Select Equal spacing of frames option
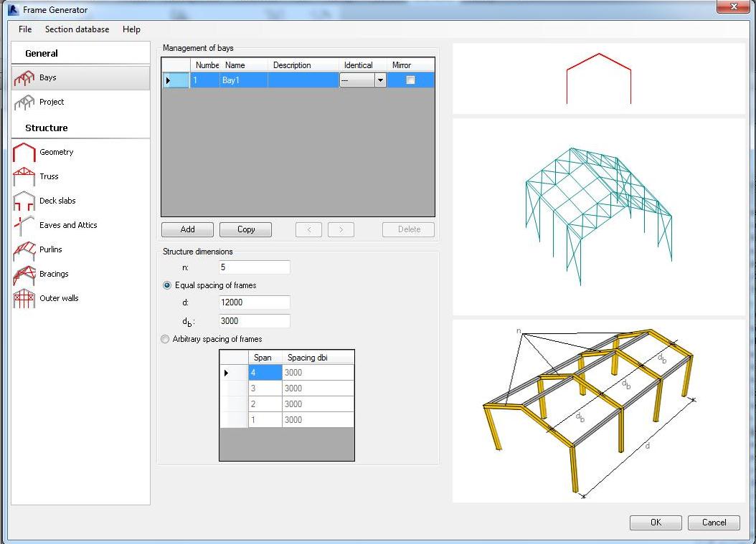Image resolution: width=756 pixels, height=544 pixels. 167,285
